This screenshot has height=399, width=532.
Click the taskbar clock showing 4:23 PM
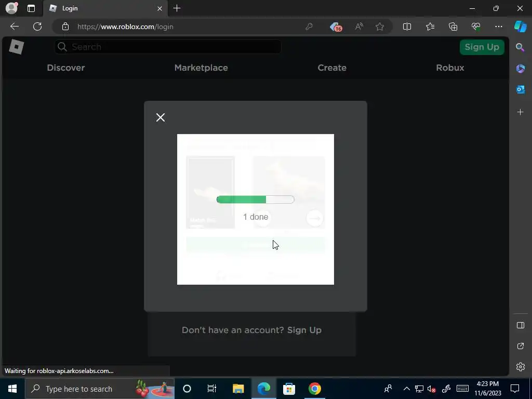487,389
